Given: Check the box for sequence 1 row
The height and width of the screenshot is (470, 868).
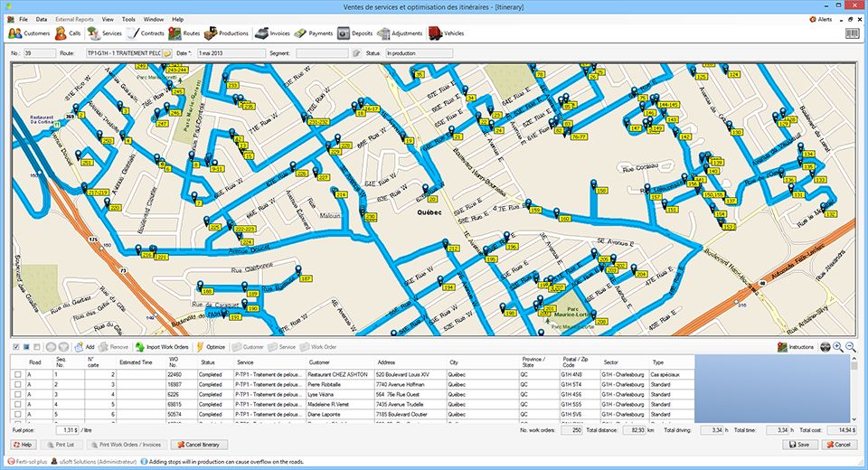Looking at the screenshot, I should coord(17,374).
